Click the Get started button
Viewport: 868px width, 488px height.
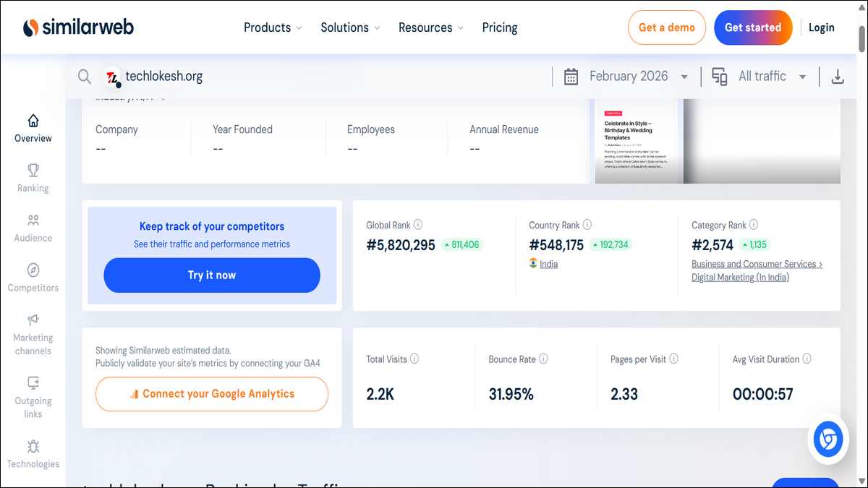tap(753, 27)
